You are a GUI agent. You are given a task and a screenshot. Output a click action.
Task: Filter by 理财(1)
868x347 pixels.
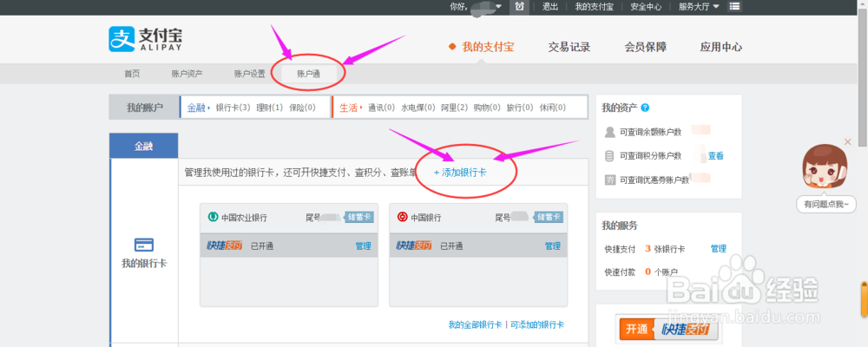[x=270, y=108]
